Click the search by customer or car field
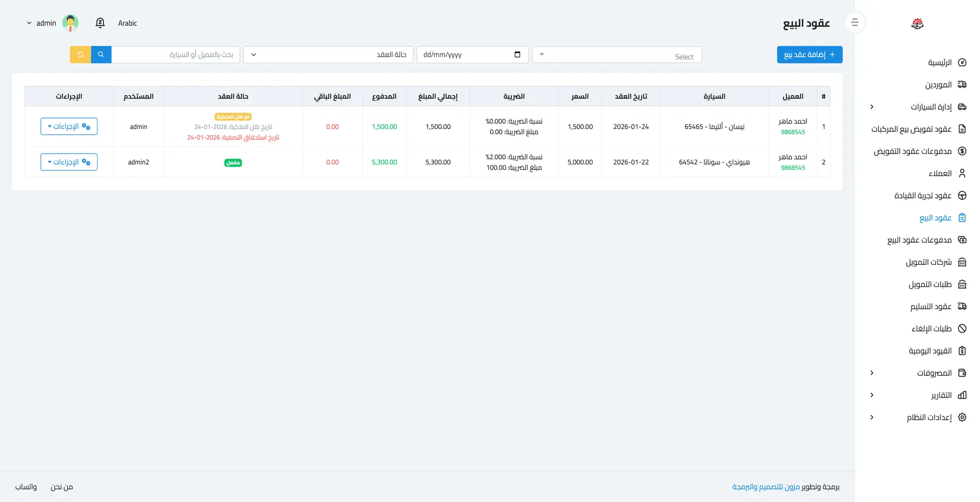Viewport: 980px width, 502px height. pos(176,55)
